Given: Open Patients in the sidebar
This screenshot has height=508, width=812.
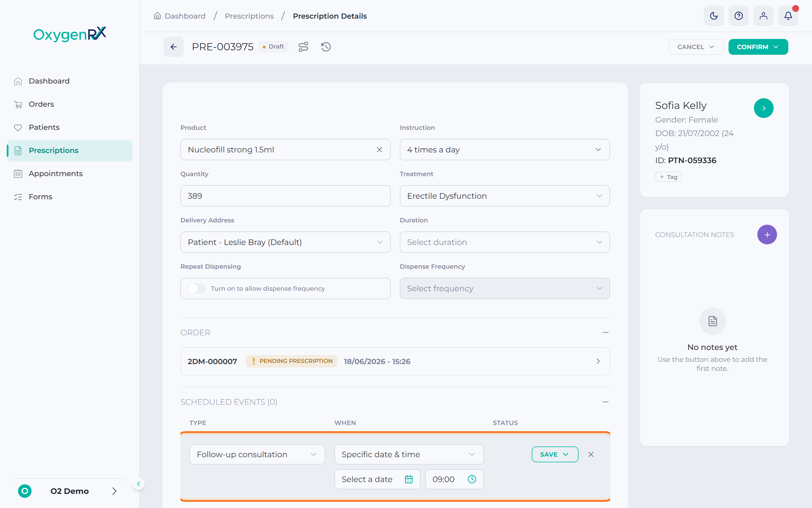Looking at the screenshot, I should click(69, 127).
